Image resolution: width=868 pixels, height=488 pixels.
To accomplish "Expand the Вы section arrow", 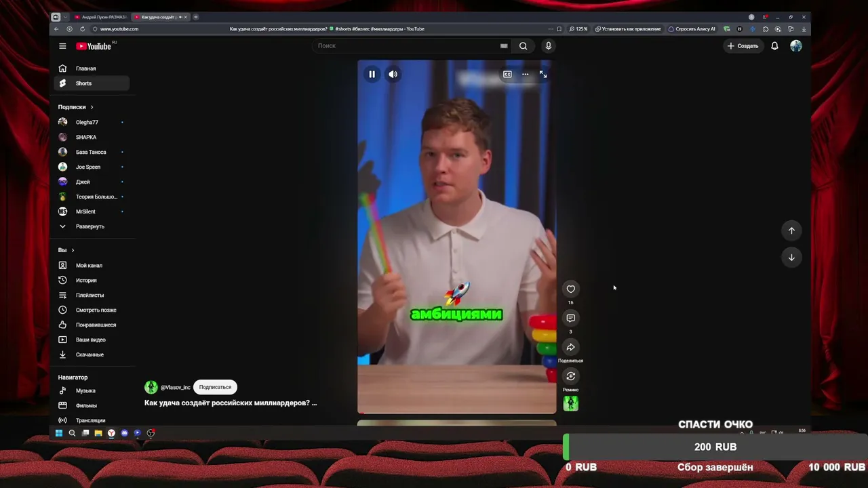I will 73,251.
